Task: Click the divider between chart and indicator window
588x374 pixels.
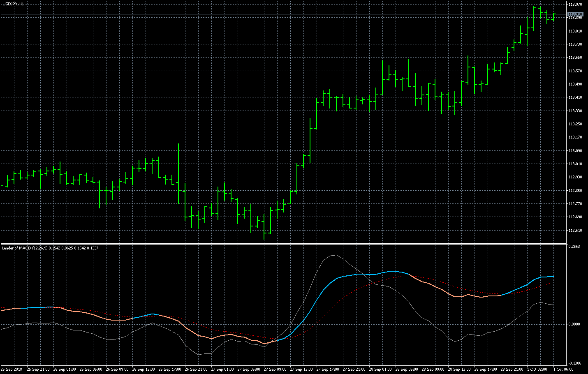Action: 284,244
